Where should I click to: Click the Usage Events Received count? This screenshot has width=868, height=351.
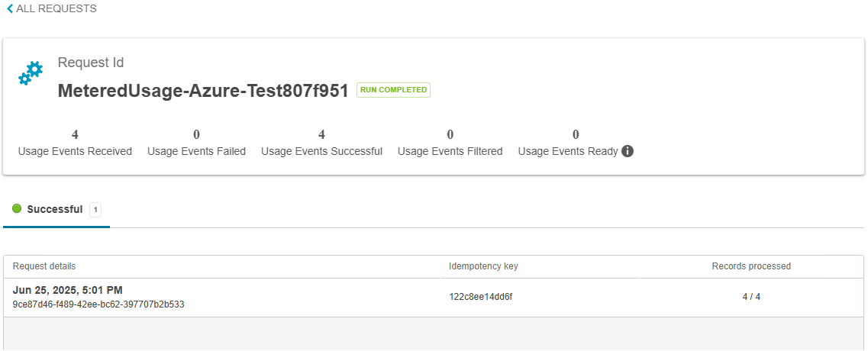point(75,134)
